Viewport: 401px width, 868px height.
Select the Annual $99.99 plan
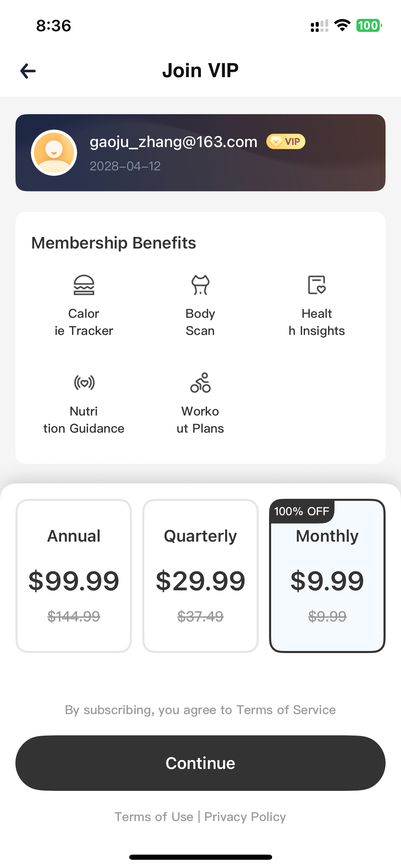(x=74, y=576)
